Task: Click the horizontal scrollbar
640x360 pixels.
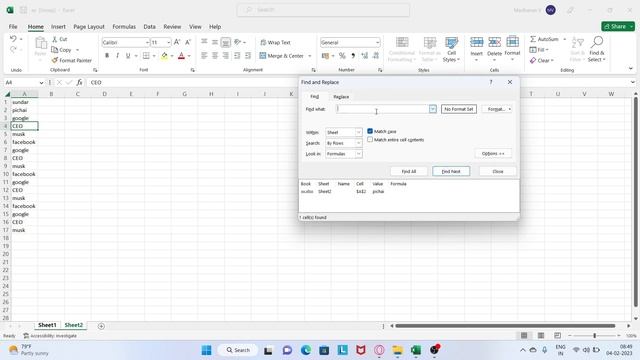Action: pyautogui.click(x=505, y=326)
